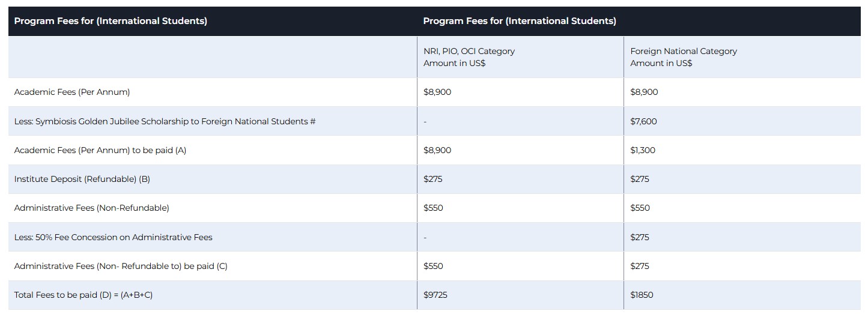Select the $7,600 scholarship amount
The height and width of the screenshot is (314, 868).
click(x=643, y=121)
